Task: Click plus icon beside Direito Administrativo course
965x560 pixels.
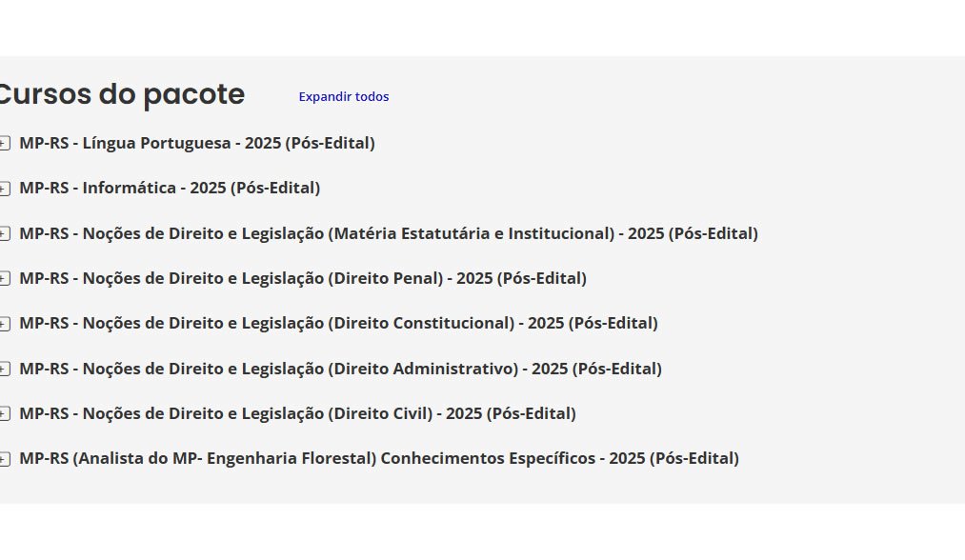Action: pyautogui.click(x=5, y=370)
